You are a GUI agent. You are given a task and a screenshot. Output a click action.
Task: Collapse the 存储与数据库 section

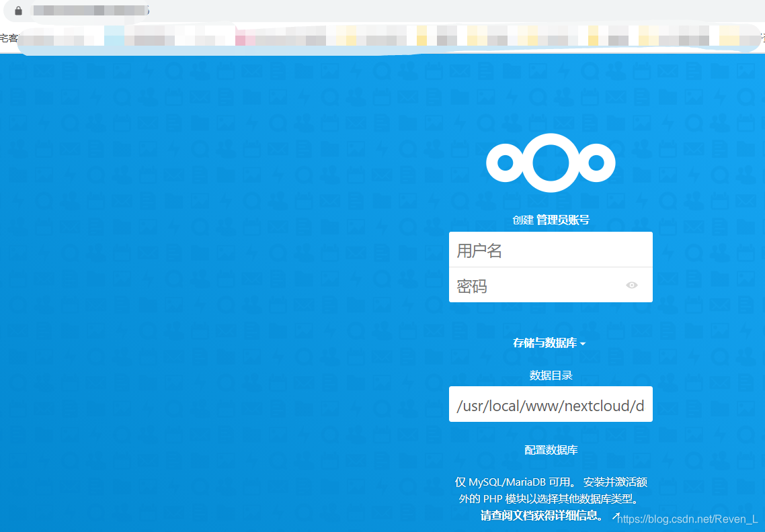point(549,343)
